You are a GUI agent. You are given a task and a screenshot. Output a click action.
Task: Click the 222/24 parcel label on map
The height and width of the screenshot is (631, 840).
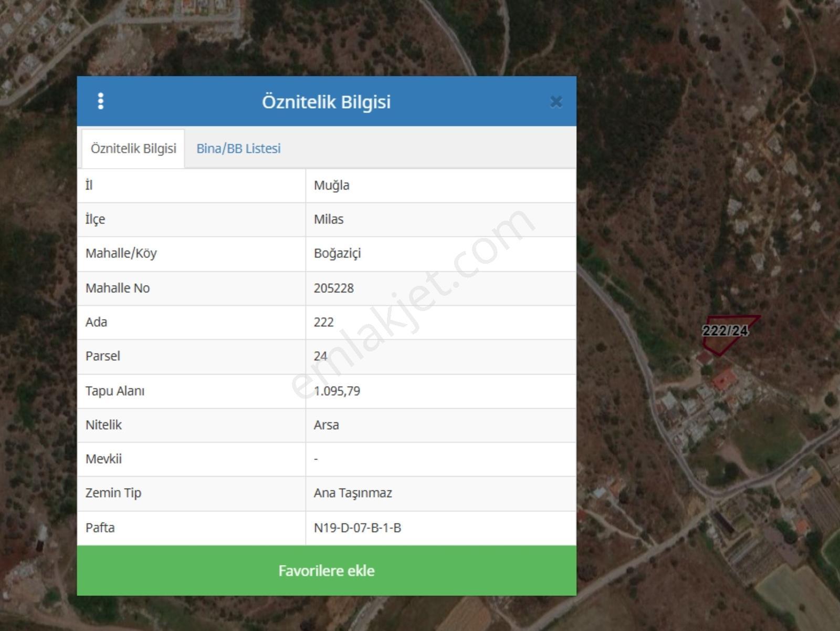point(725,330)
